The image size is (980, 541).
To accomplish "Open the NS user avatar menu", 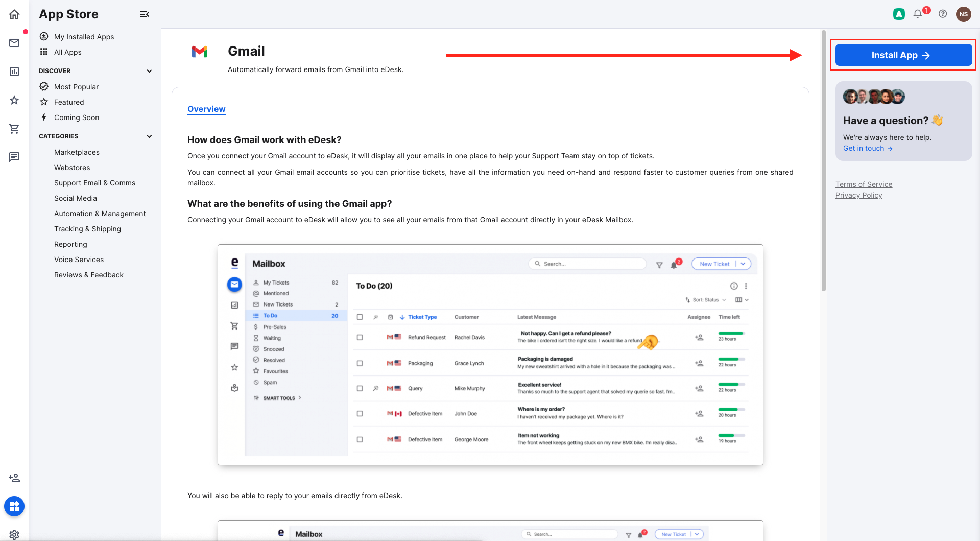I will coord(964,14).
